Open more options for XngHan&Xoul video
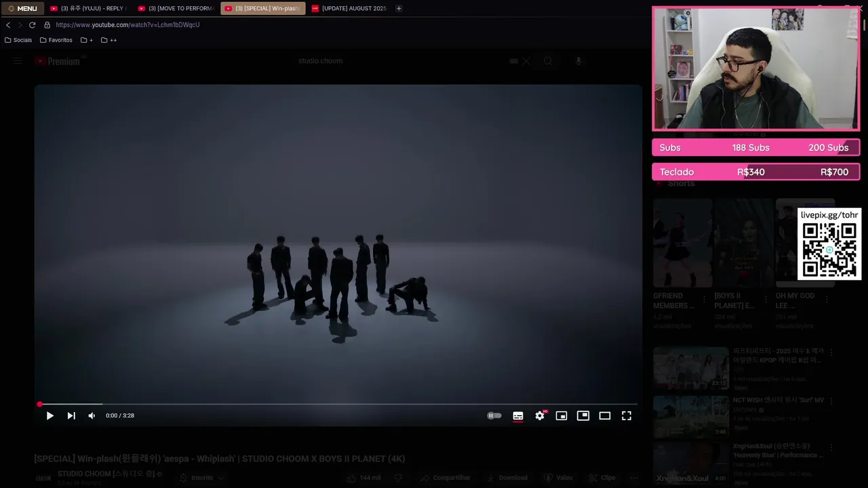Viewport: 868px width, 488px height. pos(831,447)
